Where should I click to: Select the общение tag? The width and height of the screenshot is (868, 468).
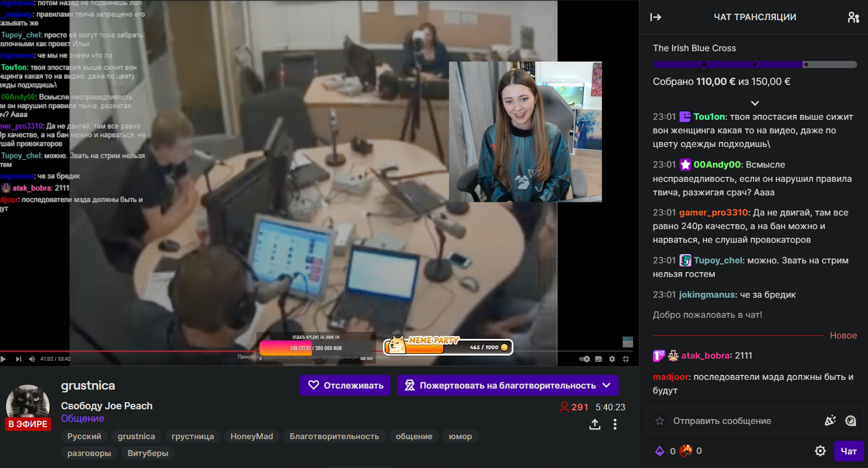[414, 436]
